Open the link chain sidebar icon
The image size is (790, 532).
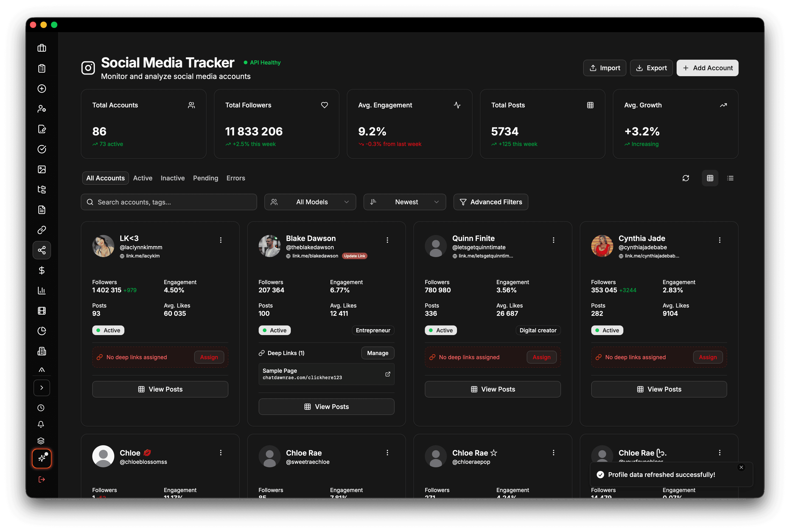pos(42,230)
